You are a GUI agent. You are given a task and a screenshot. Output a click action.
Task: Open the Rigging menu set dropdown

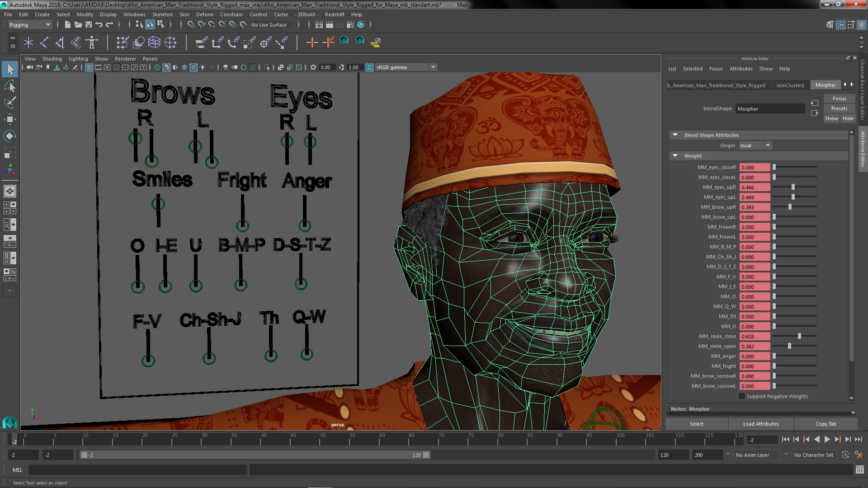(x=30, y=25)
